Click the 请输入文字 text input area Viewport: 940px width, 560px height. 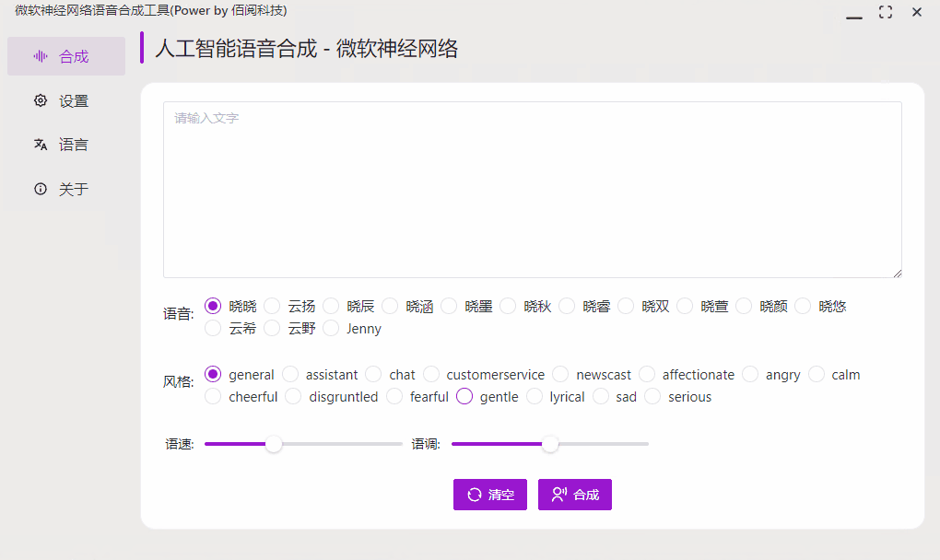click(x=533, y=190)
